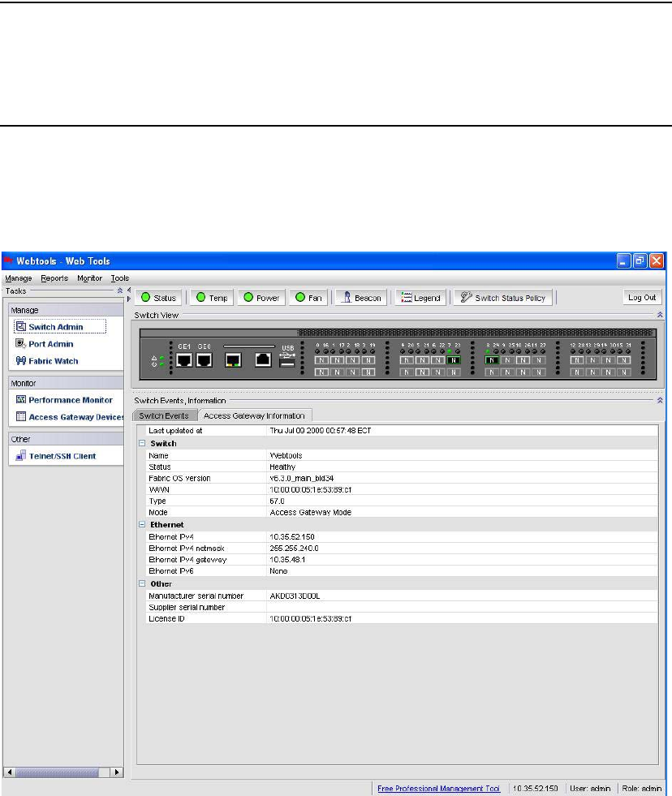Screen dimensions: 672x796
Task: Open the Access Gateway Devices view
Action: [70, 417]
